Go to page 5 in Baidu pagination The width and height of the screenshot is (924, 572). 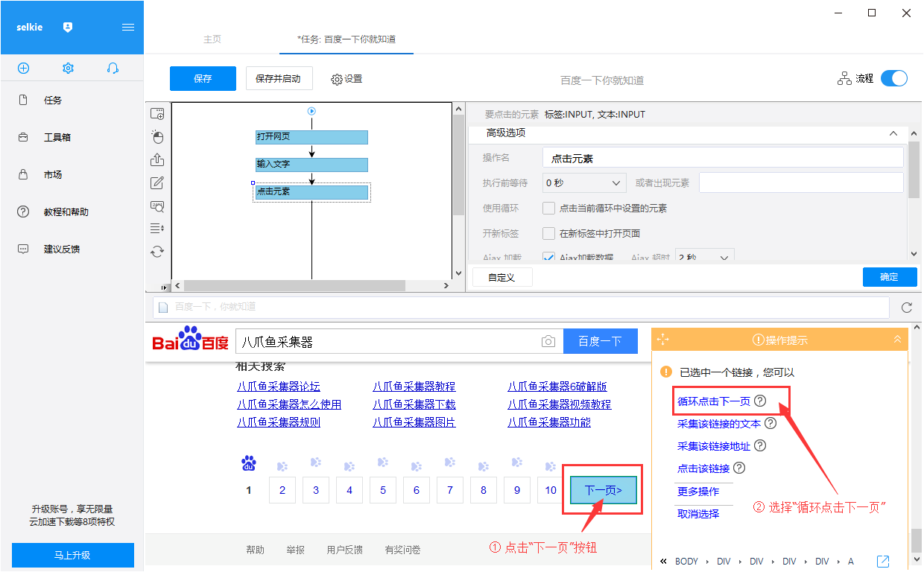383,490
